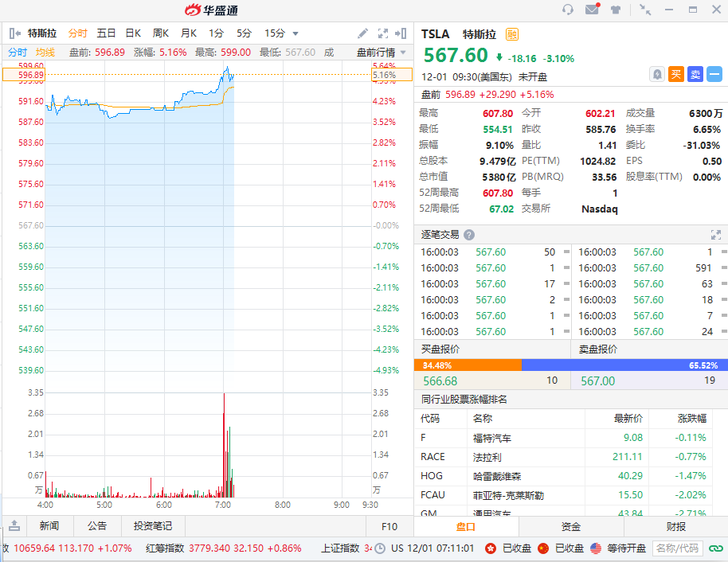
Task: Set a price alert with bell icon
Action: pos(657,74)
